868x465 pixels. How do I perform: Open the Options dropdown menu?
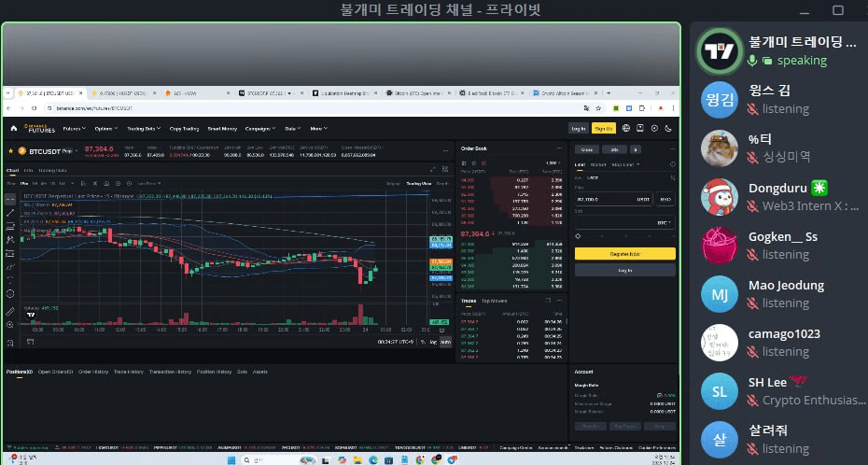106,129
